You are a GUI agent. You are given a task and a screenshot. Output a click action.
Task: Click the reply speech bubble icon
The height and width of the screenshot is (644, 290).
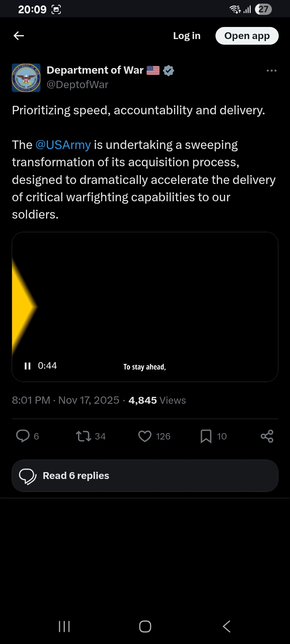(23, 436)
